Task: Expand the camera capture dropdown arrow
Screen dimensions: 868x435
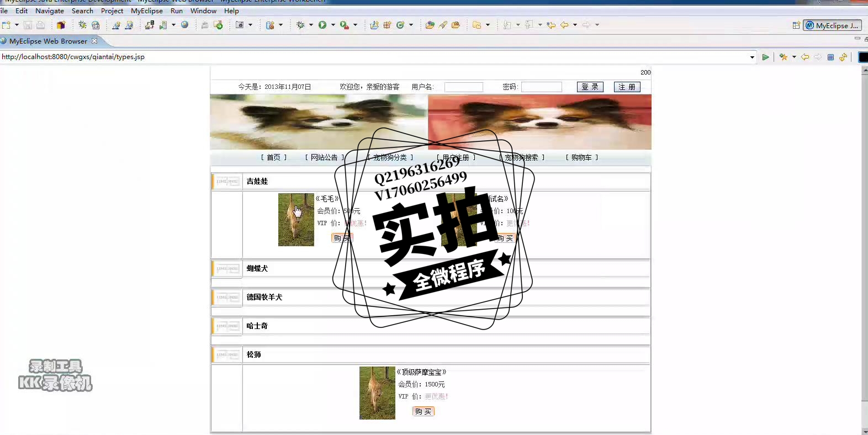Action: point(250,25)
